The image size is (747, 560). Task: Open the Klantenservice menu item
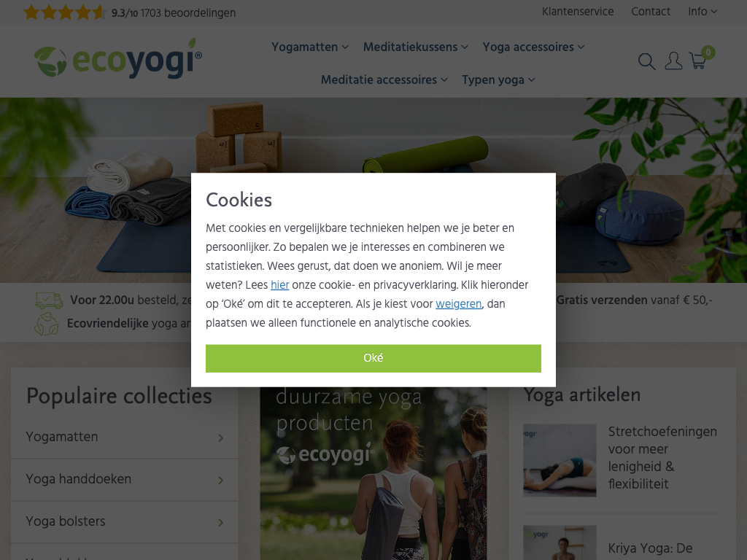pyautogui.click(x=578, y=12)
